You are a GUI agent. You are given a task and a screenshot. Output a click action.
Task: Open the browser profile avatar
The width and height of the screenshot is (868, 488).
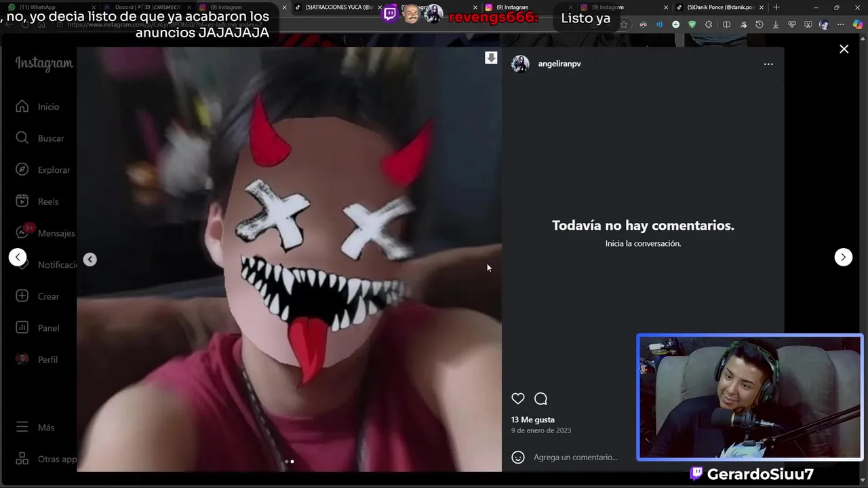(x=824, y=24)
